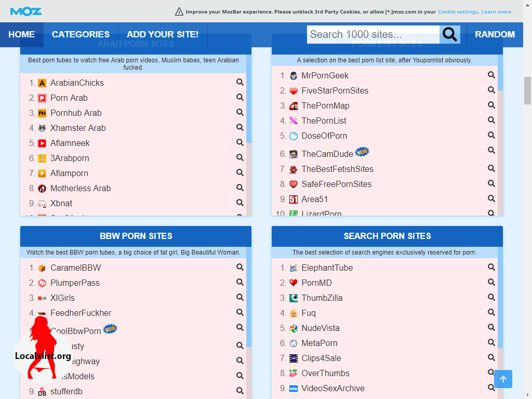
Task: Click the magnifier icon beside Xbnat
Action: point(240,203)
